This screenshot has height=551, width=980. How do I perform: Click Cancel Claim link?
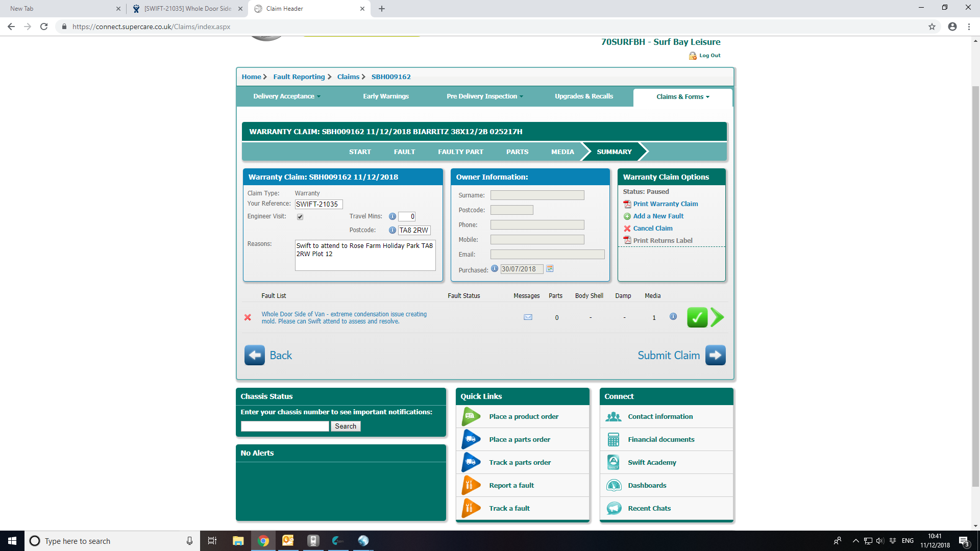pos(652,229)
